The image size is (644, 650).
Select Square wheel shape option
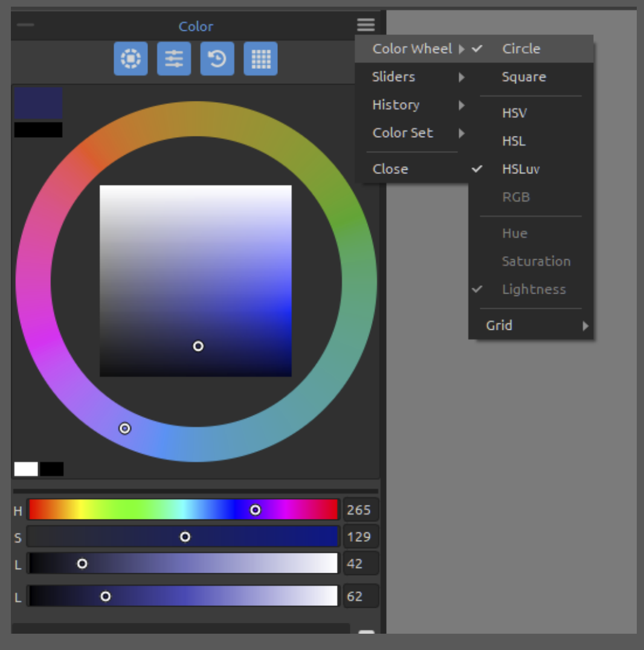(523, 77)
